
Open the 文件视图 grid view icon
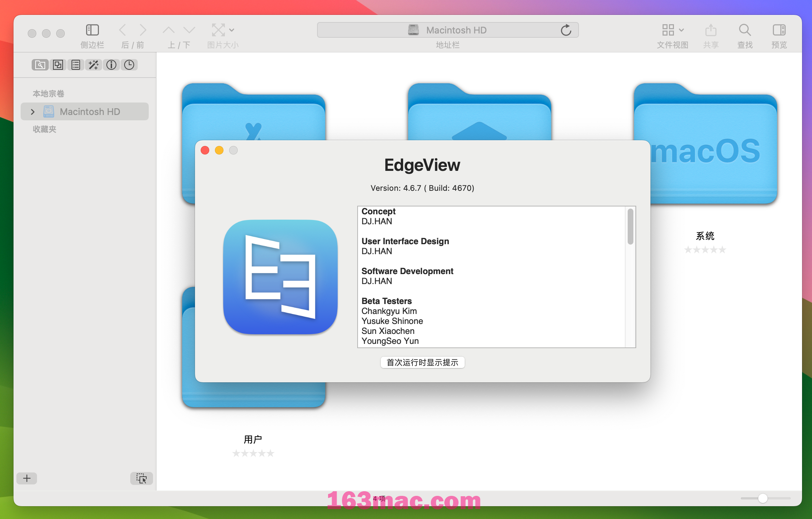(668, 30)
